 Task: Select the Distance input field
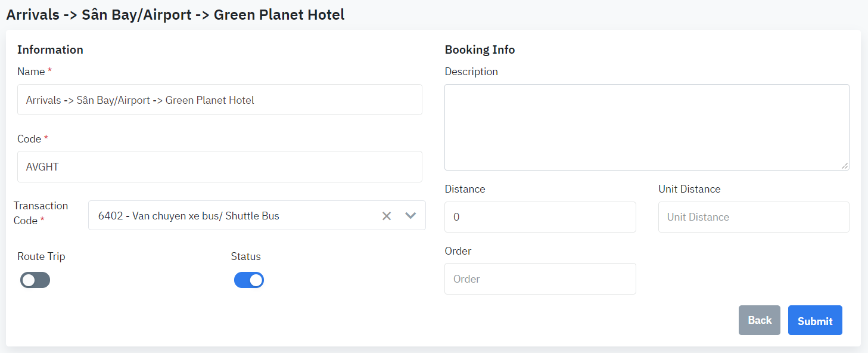[540, 217]
